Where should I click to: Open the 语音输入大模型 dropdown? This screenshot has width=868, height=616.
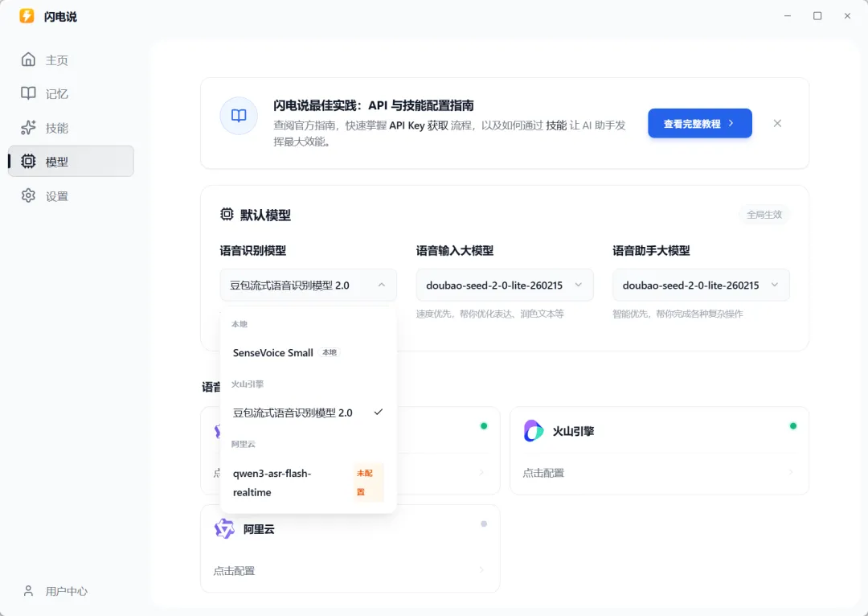tap(504, 285)
